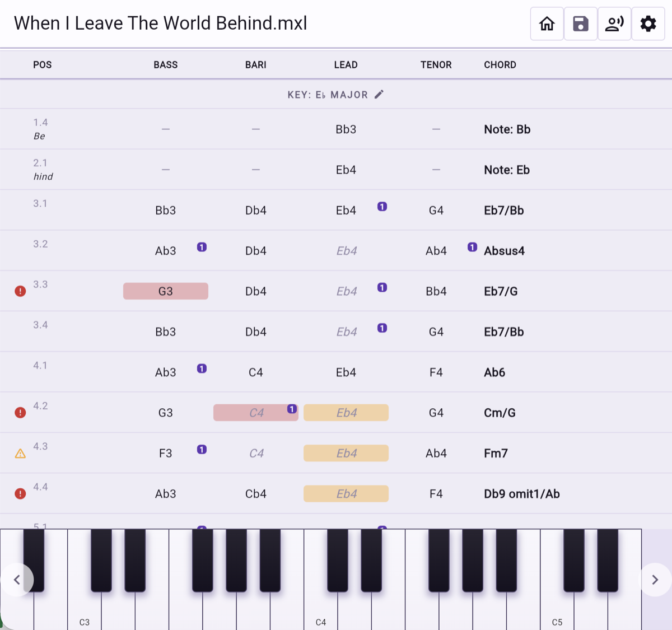Screen dimensions: 672x630
Task: Click the red error icon at row 3.3
Action: 20,291
